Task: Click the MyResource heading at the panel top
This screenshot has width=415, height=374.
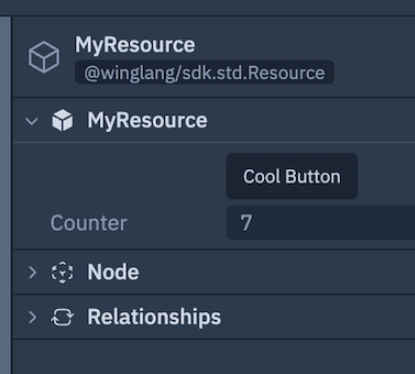Action: pos(135,45)
